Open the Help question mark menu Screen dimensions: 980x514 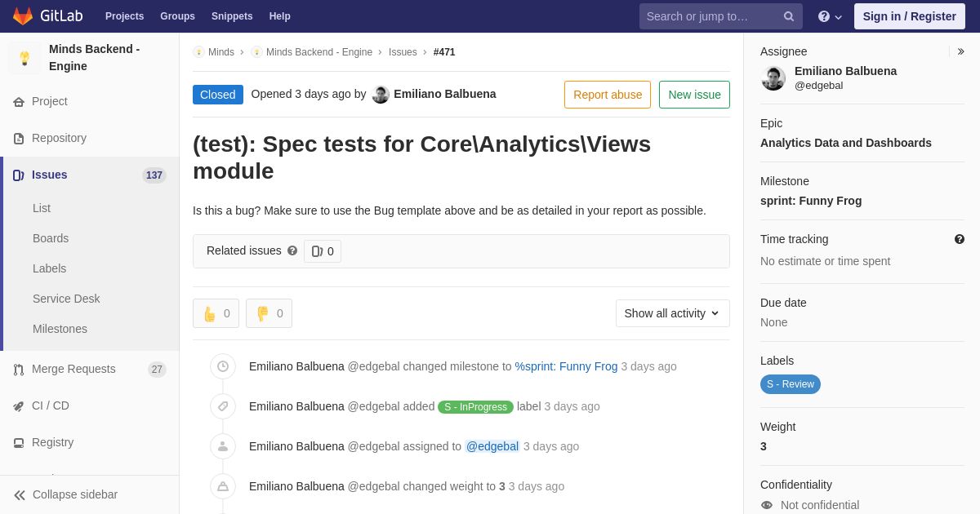coord(830,16)
